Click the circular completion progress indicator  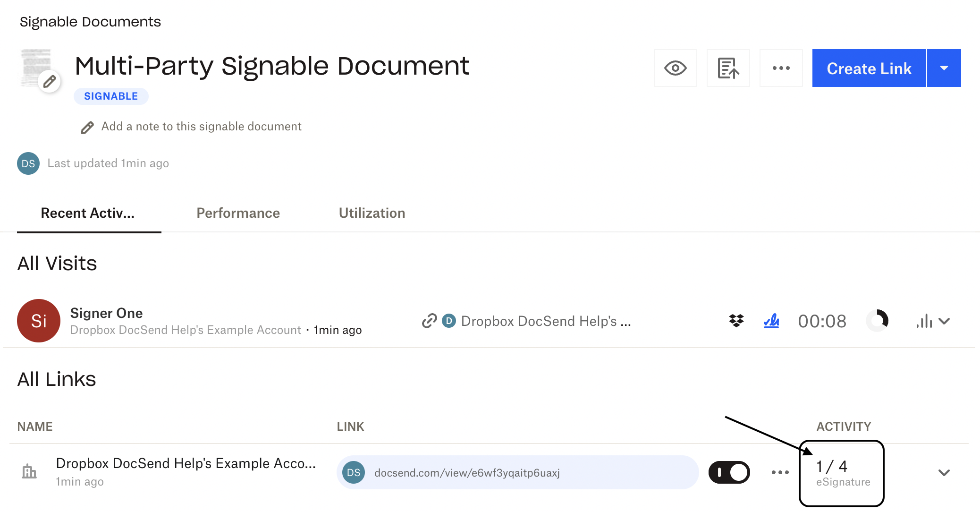878,321
